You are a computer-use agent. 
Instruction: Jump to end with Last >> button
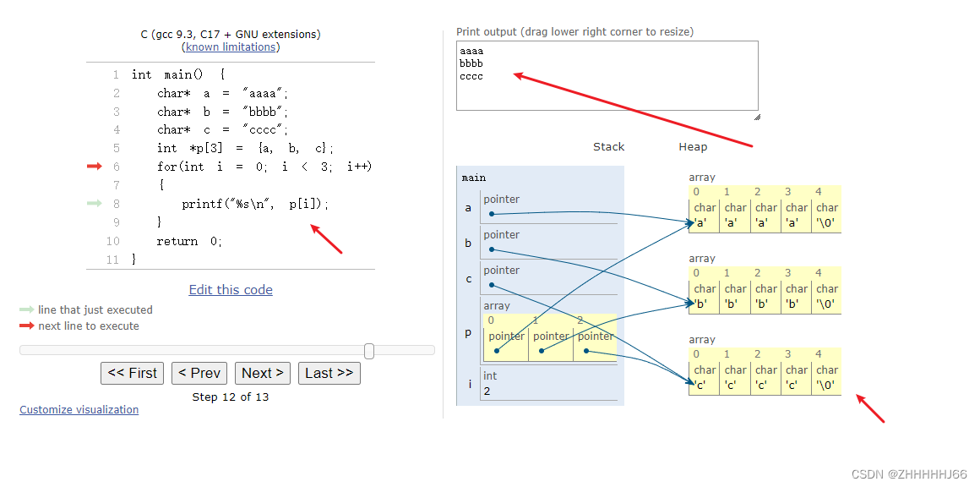pos(329,373)
